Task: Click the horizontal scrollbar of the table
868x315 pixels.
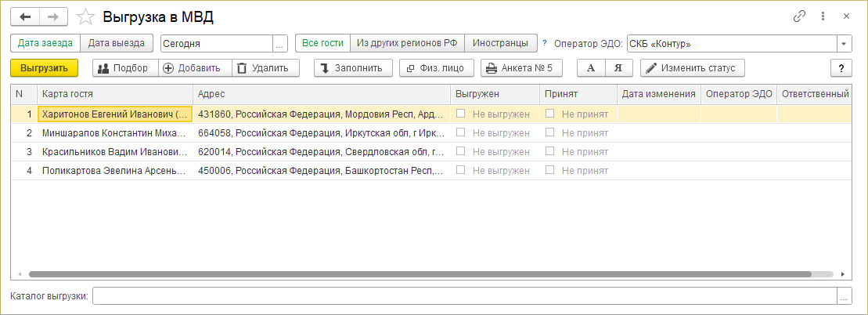Action: pos(430,274)
